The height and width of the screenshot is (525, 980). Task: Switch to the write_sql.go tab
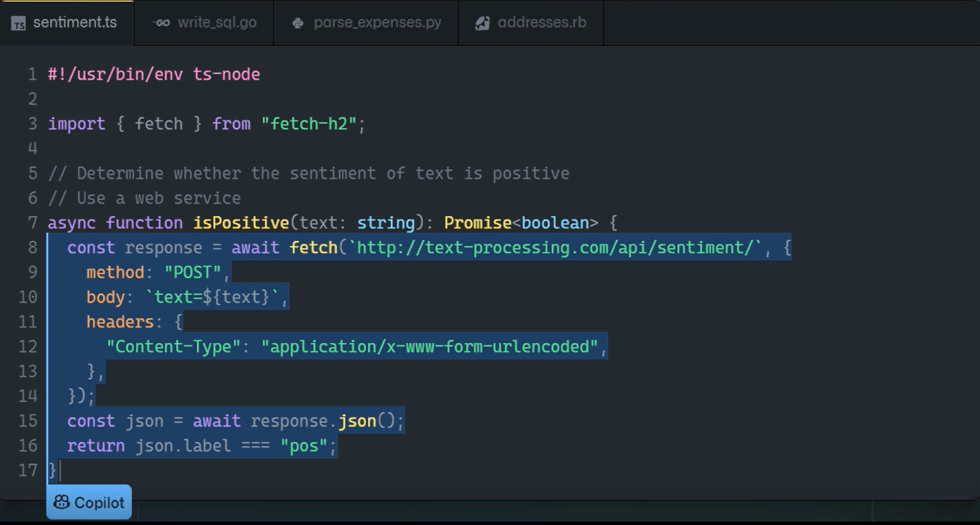[x=216, y=22]
